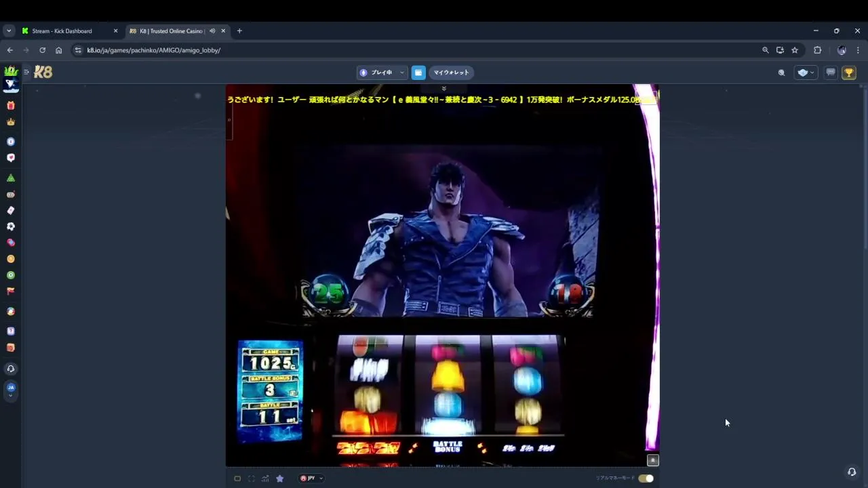The image size is (868, 488).
Task: Open the green triangle sidebar icon
Action: (x=10, y=178)
